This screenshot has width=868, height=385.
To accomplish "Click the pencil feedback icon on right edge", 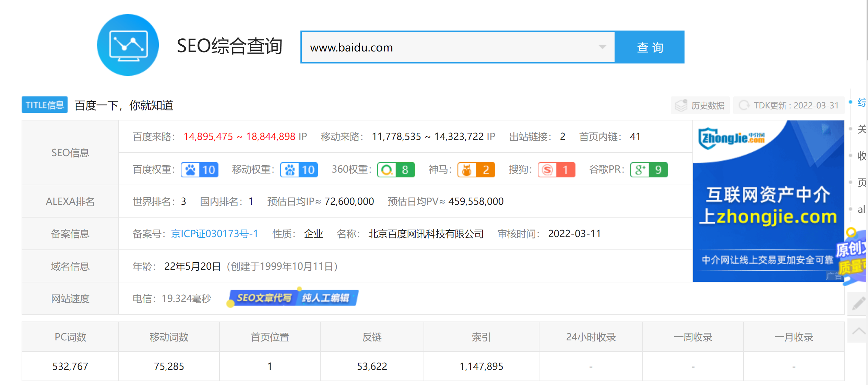I will pyautogui.click(x=858, y=303).
